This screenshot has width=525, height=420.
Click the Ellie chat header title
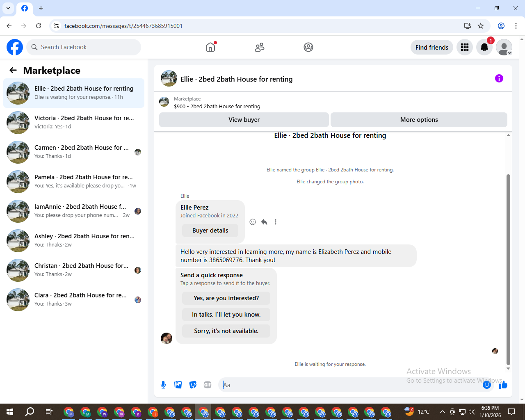[x=237, y=79]
